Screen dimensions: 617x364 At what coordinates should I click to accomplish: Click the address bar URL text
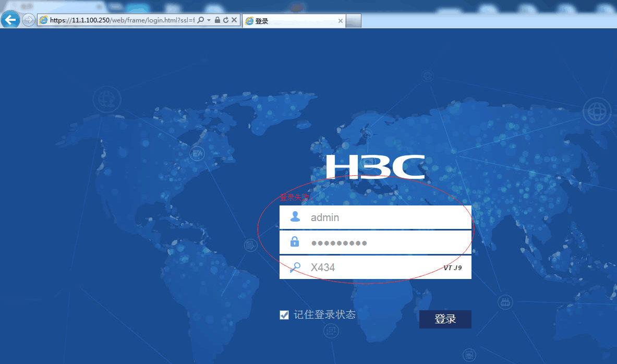coord(122,20)
